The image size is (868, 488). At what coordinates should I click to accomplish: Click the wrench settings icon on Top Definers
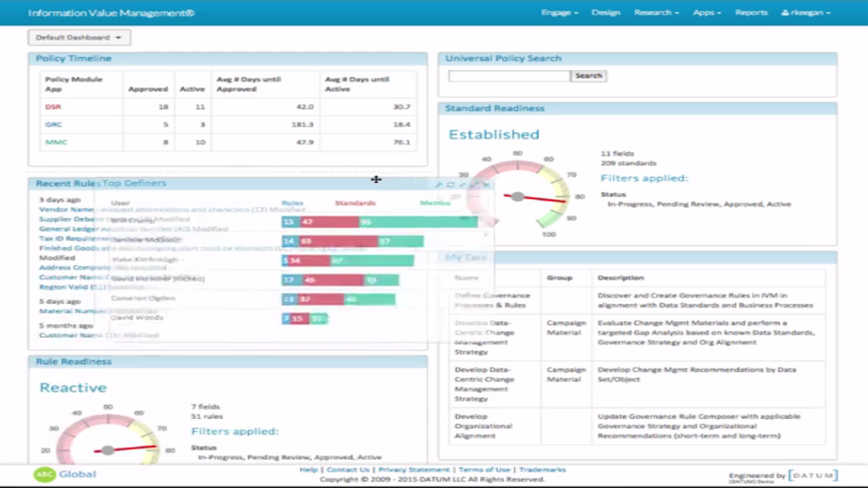pos(438,185)
